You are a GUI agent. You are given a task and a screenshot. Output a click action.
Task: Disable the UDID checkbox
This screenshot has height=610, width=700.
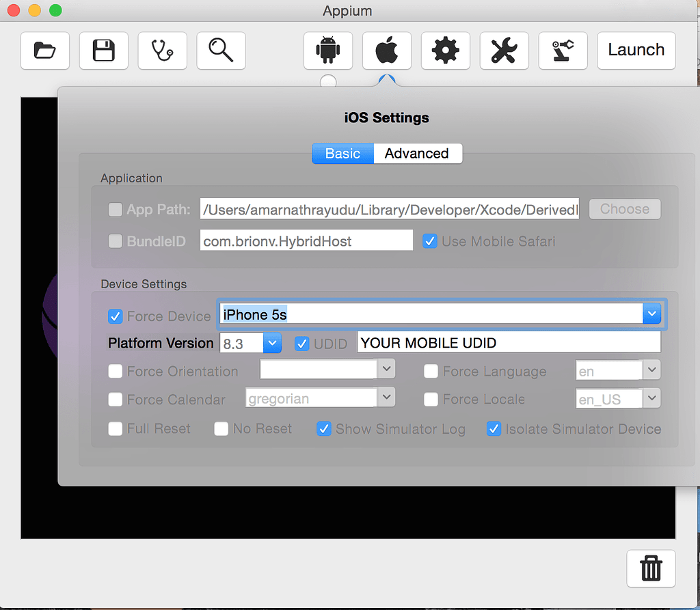tap(301, 344)
